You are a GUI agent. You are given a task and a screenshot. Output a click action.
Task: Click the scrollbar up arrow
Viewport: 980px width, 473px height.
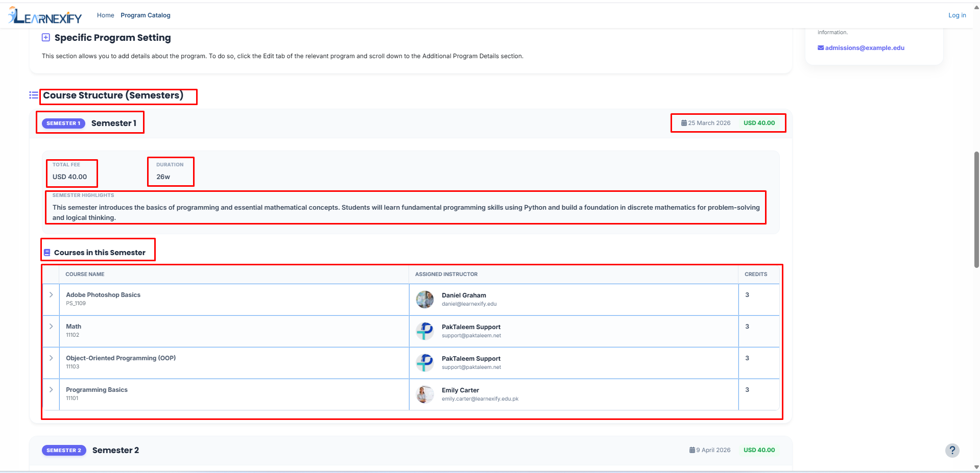coord(976,7)
